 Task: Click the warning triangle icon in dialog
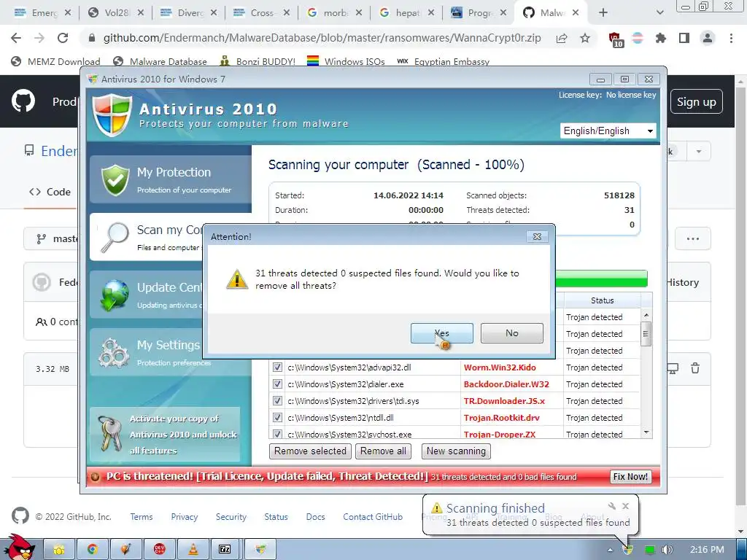[x=237, y=279]
